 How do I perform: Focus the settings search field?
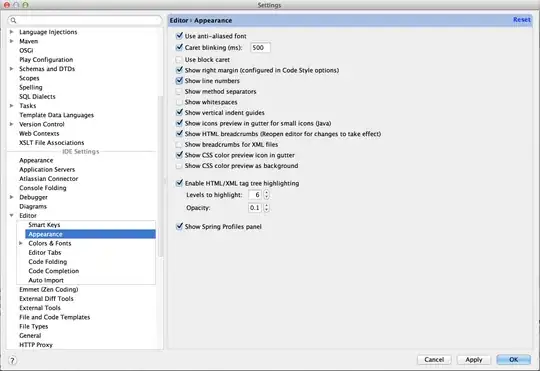point(85,20)
